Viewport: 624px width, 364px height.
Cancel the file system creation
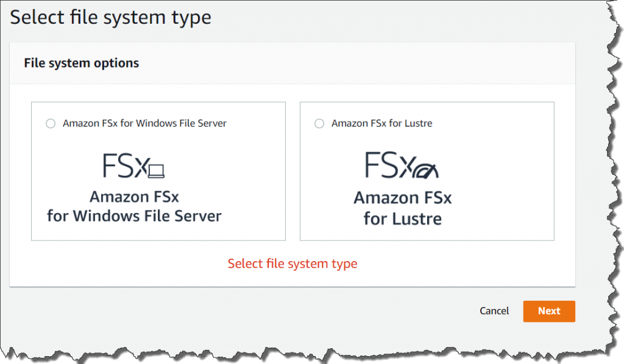click(494, 311)
